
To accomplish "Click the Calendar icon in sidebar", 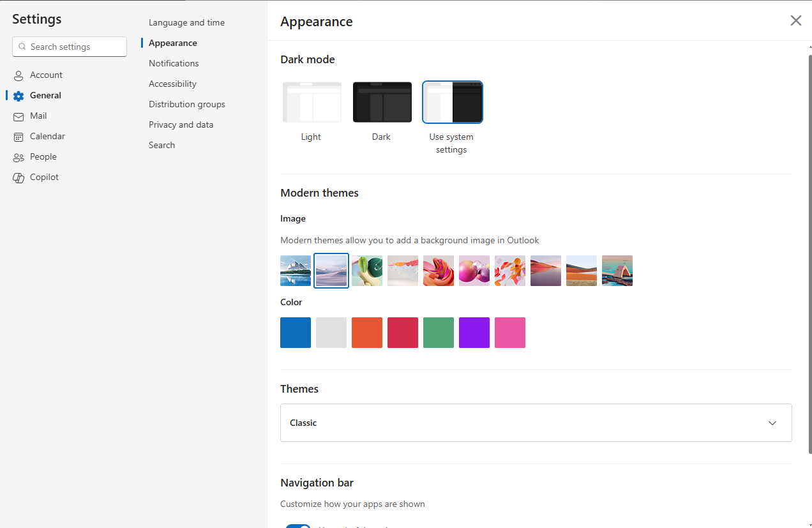I will point(19,137).
